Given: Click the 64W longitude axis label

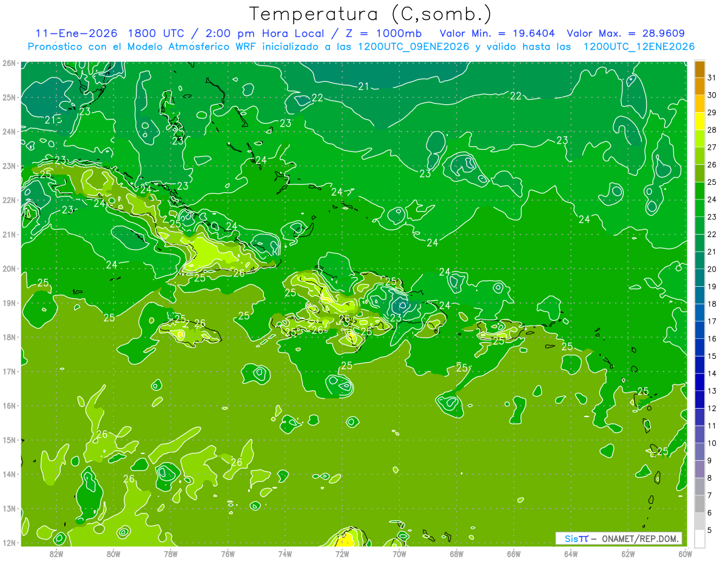Looking at the screenshot, I should coord(571,553).
